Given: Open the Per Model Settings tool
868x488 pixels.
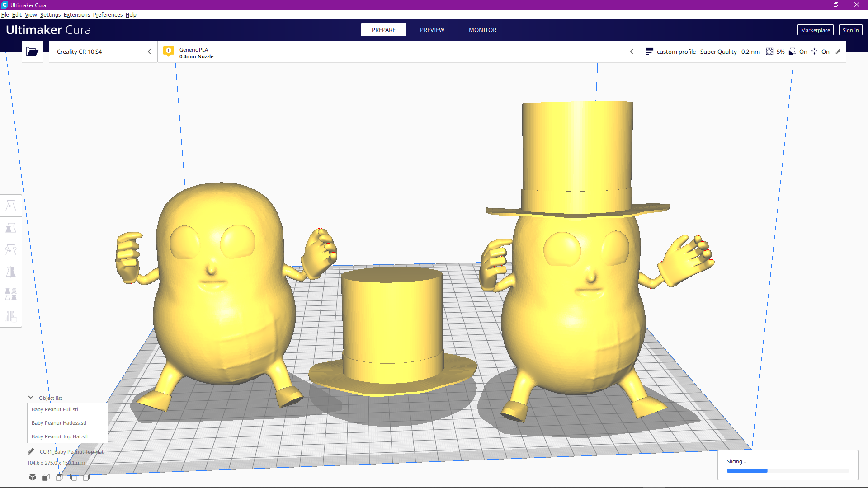Looking at the screenshot, I should (11, 294).
